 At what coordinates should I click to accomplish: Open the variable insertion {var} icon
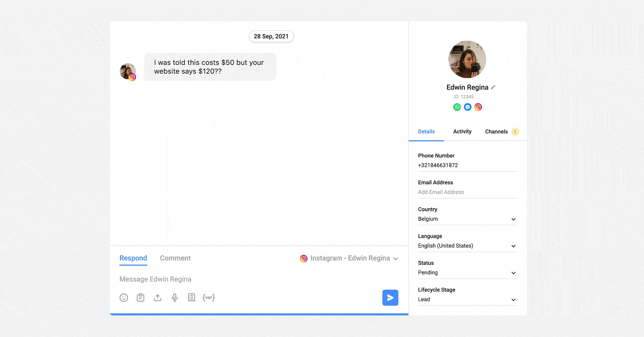click(209, 297)
